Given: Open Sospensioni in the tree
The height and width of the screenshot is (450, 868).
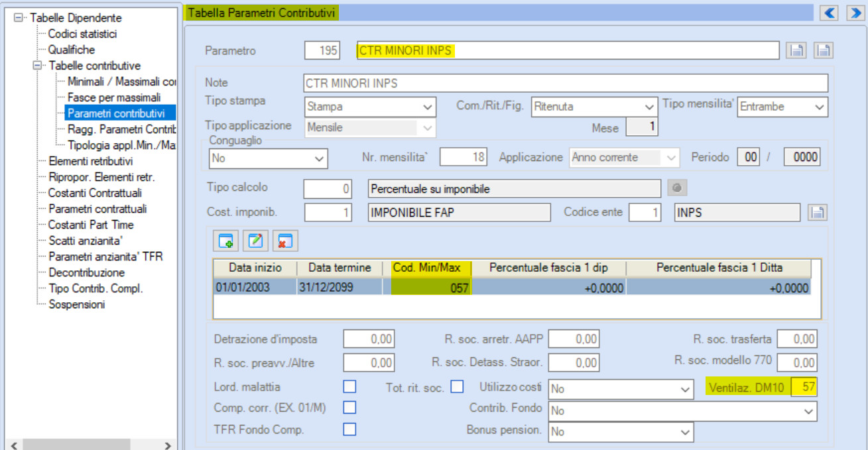Looking at the screenshot, I should coord(76,304).
